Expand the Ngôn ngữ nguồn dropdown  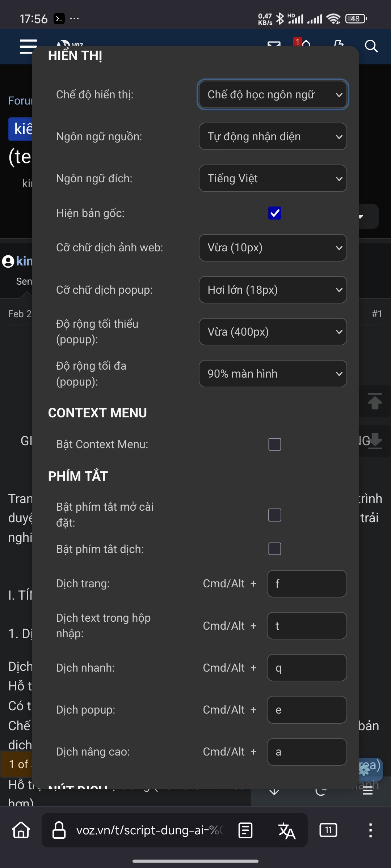tap(273, 136)
